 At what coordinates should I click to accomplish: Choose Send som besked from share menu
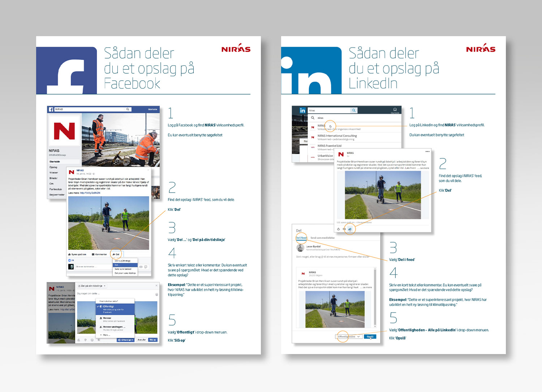125,269
